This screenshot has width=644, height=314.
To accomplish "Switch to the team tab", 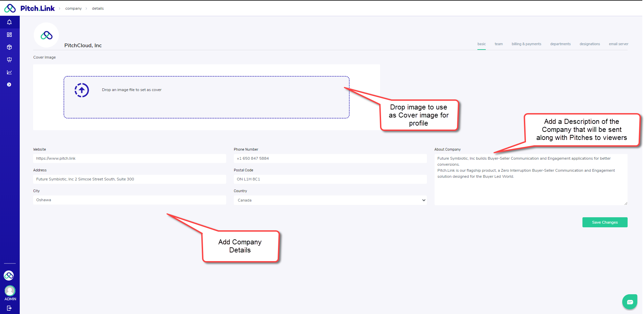I will [498, 44].
